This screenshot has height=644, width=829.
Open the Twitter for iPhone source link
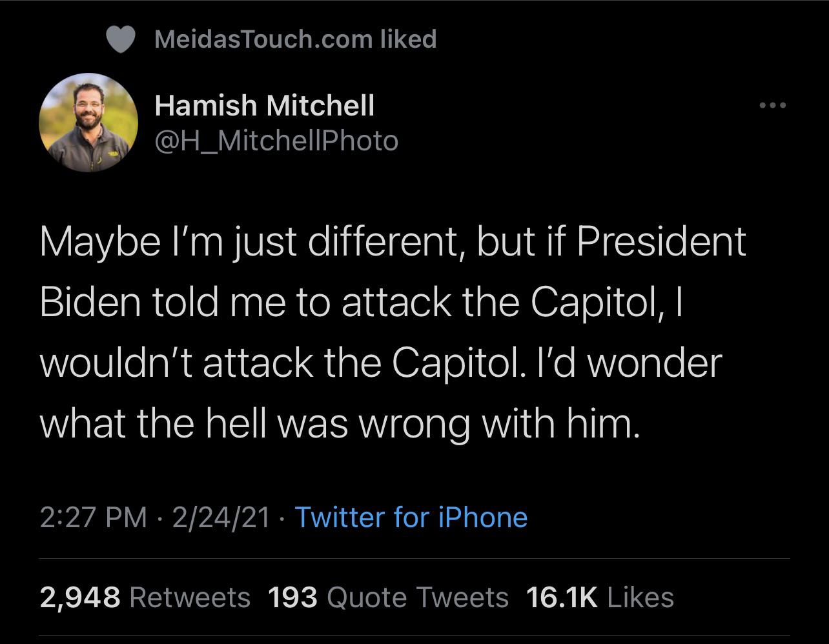[411, 518]
